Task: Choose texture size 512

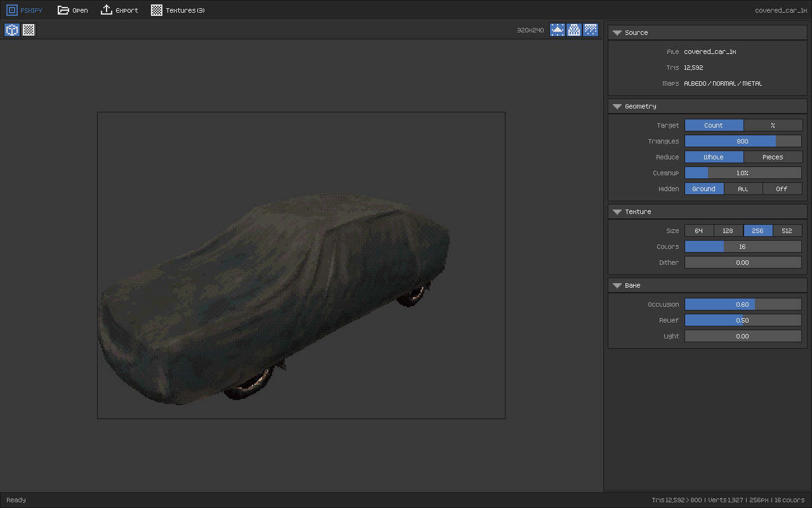Action: [787, 231]
